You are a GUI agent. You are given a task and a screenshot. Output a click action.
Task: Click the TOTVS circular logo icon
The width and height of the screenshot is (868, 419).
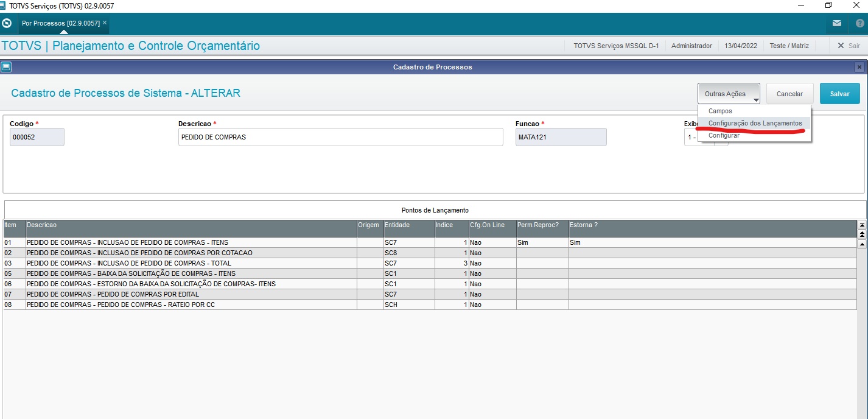coord(7,23)
